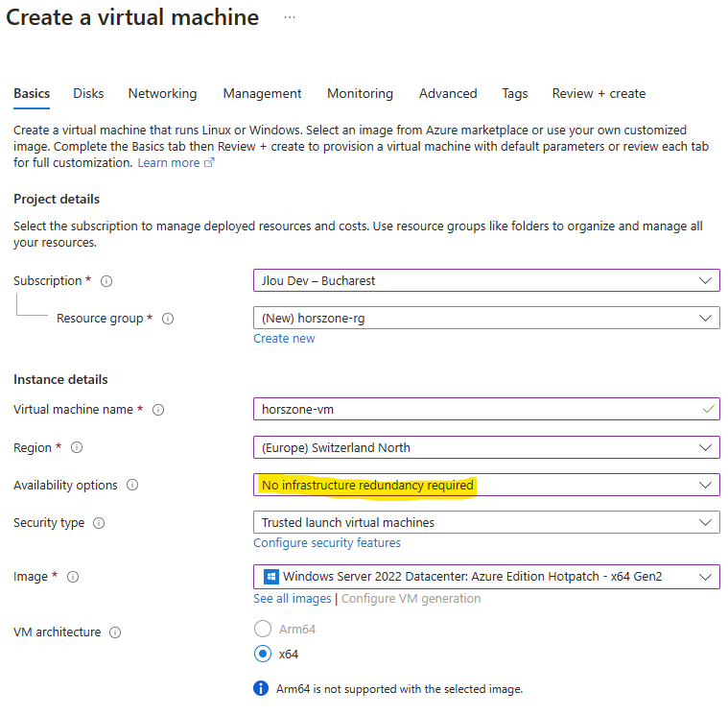
Task: Click the Availability options info icon
Action: click(132, 485)
